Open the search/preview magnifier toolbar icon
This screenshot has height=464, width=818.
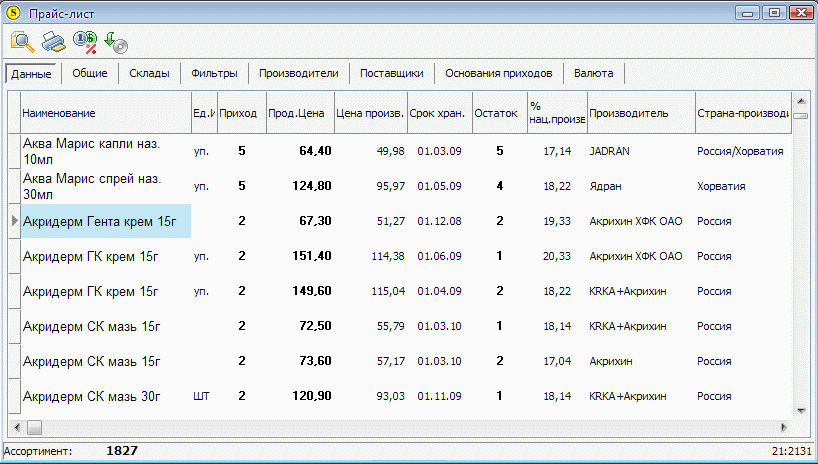(x=22, y=42)
